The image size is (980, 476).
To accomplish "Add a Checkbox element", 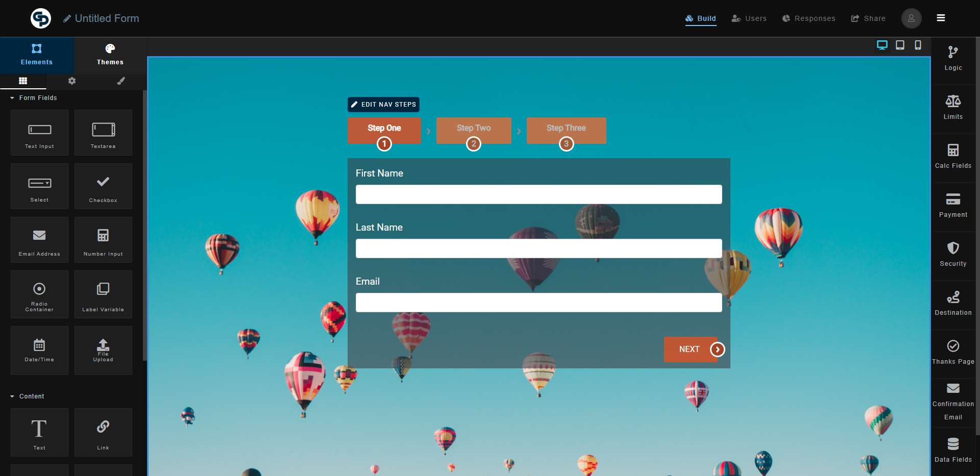I will (x=103, y=186).
